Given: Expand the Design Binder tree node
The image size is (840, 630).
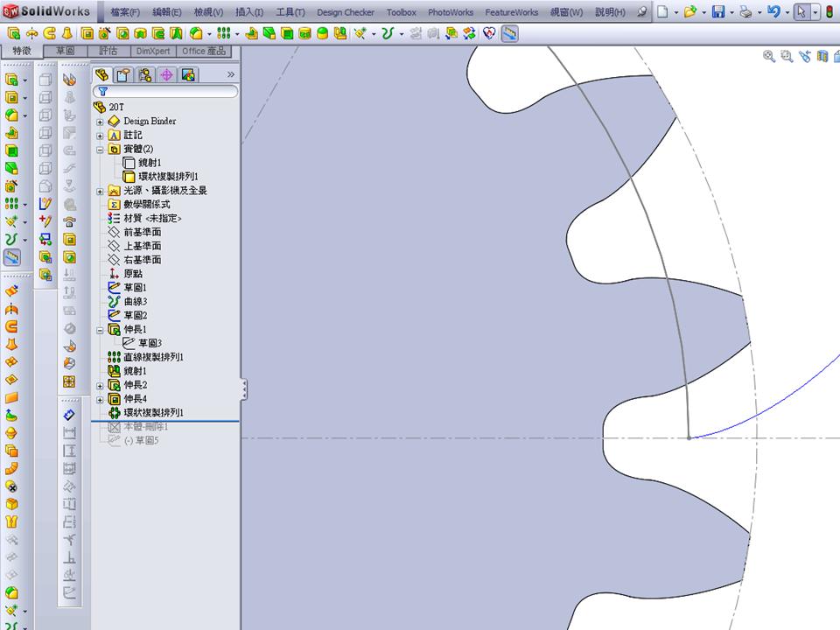Looking at the screenshot, I should (100, 122).
